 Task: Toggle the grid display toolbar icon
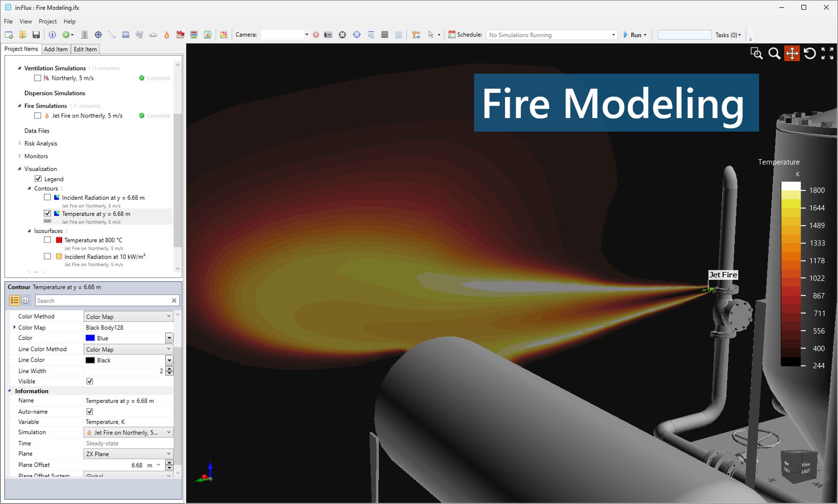click(x=384, y=35)
